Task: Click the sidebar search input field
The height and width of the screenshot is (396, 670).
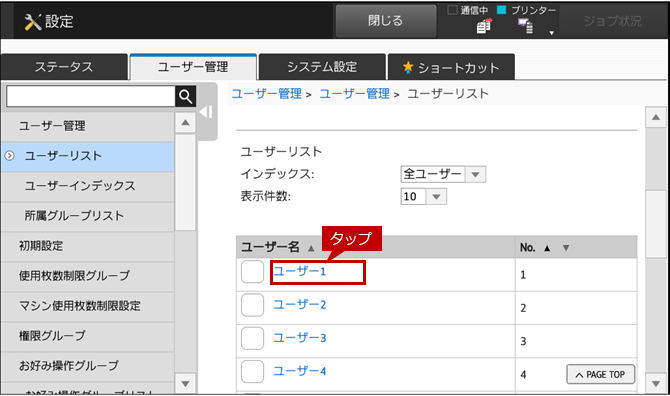Action: pyautogui.click(x=91, y=97)
